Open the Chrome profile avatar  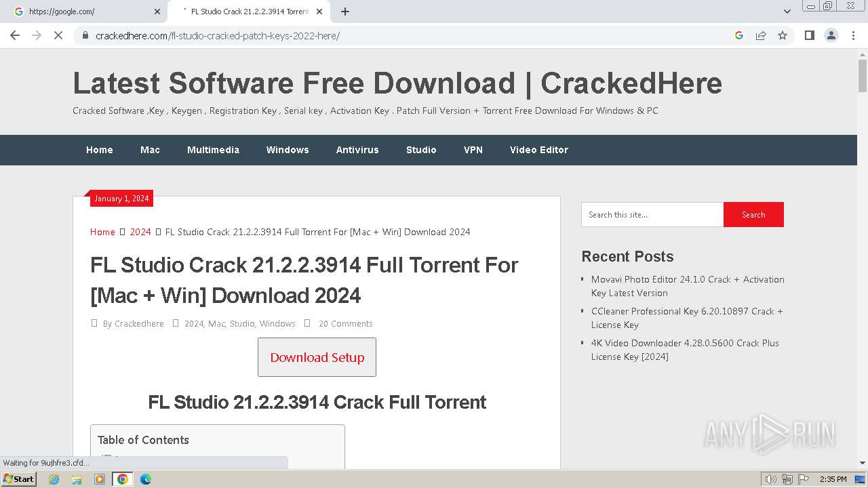(x=831, y=35)
